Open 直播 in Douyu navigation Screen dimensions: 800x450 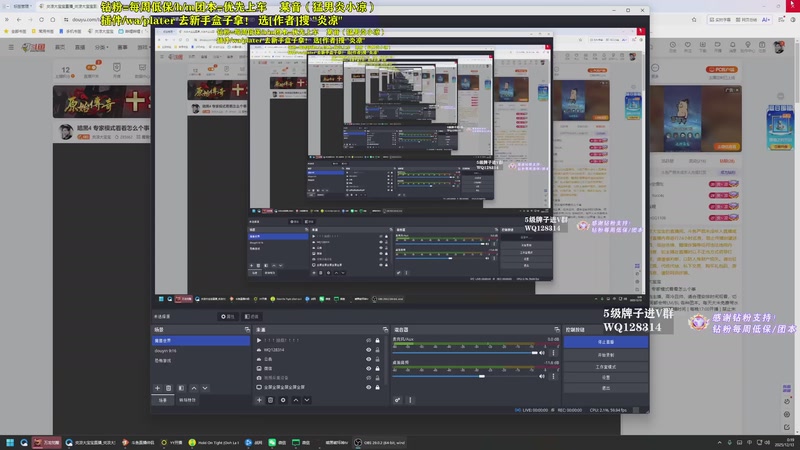pyautogui.click(x=80, y=47)
